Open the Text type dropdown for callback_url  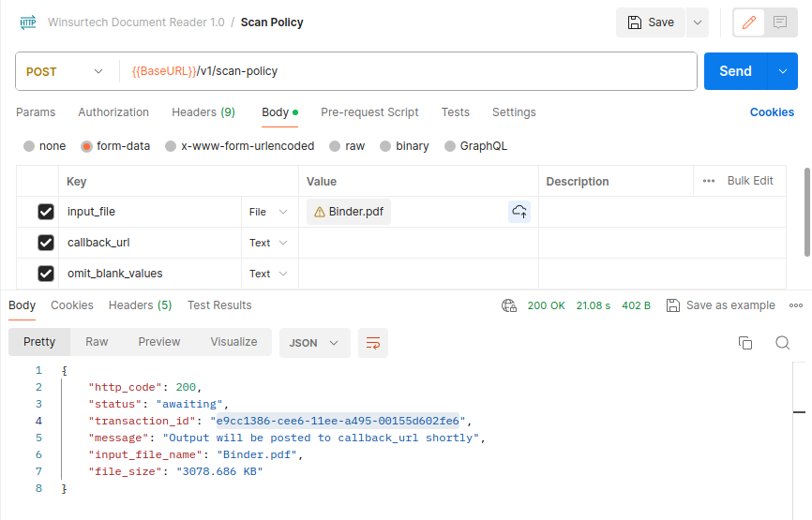click(268, 243)
